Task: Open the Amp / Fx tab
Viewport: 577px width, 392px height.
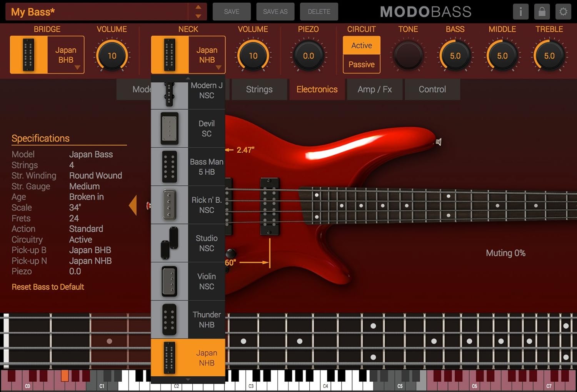Action: point(374,89)
